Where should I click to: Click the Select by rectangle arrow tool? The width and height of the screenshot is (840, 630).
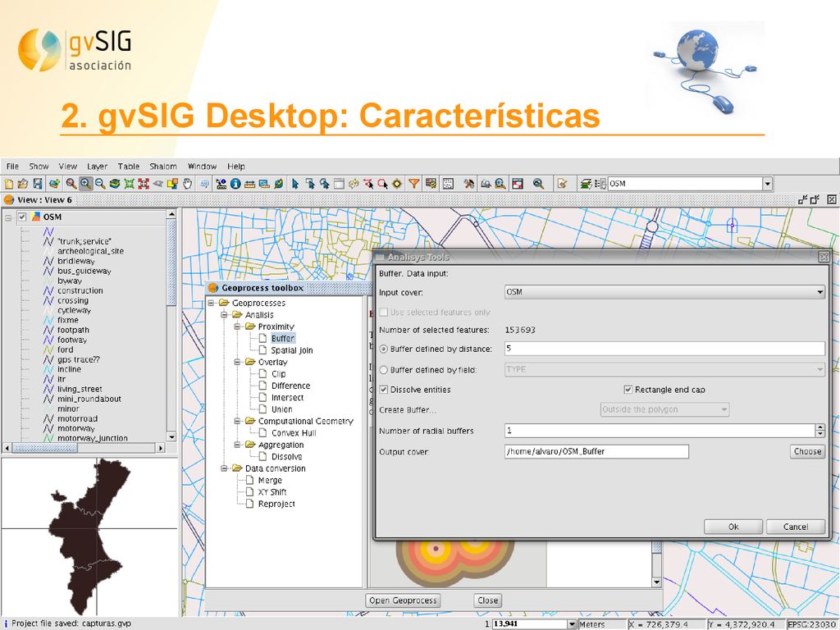(x=309, y=184)
